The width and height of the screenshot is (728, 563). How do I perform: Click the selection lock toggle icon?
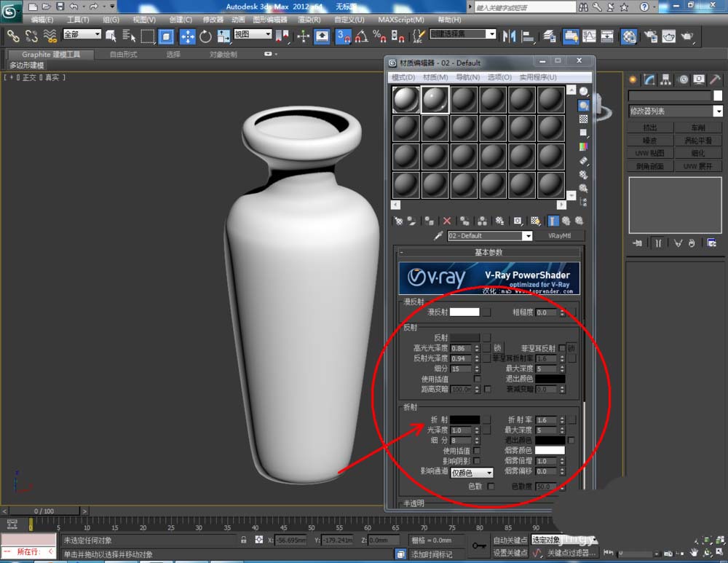(x=244, y=540)
